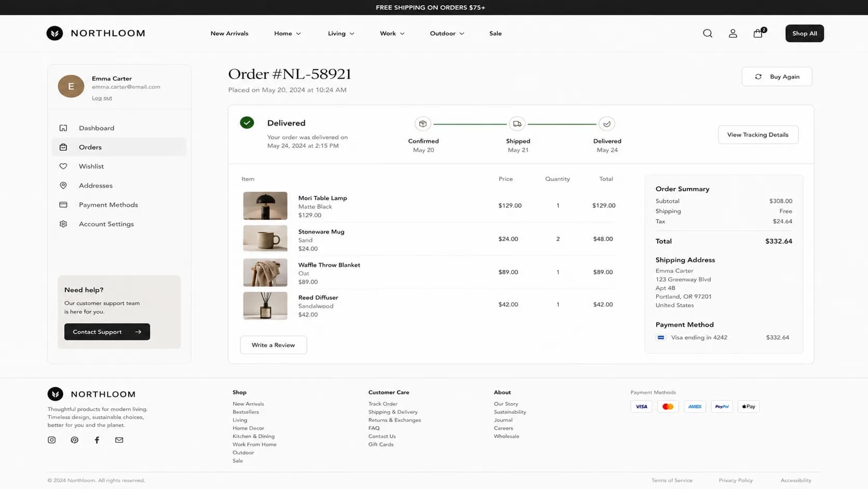Expand the Home navigation dropdown
This screenshot has width=868, height=489.
[287, 33]
